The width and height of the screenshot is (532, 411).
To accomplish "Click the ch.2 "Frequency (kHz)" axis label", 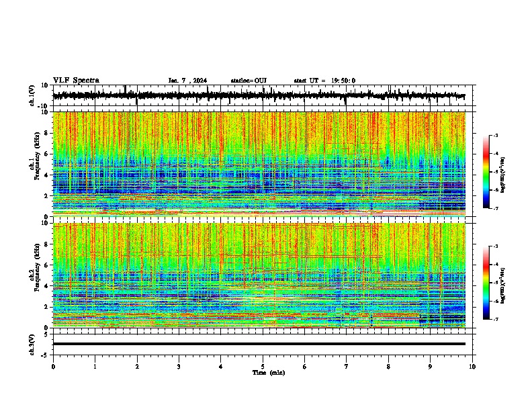I will 37,268.
